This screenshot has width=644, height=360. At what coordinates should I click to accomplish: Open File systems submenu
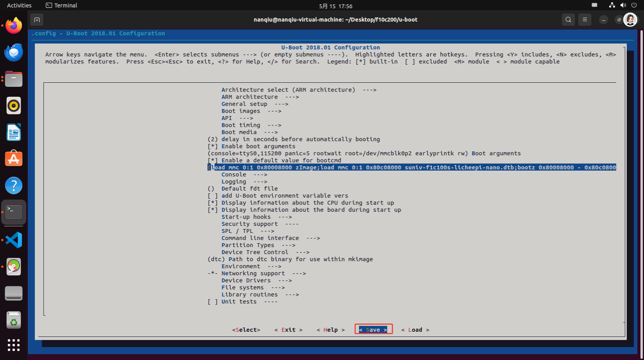pos(253,287)
